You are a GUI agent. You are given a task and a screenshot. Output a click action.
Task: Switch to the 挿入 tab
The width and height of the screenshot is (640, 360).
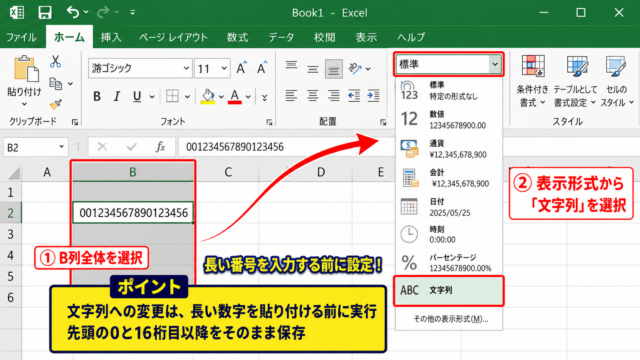[x=111, y=38]
